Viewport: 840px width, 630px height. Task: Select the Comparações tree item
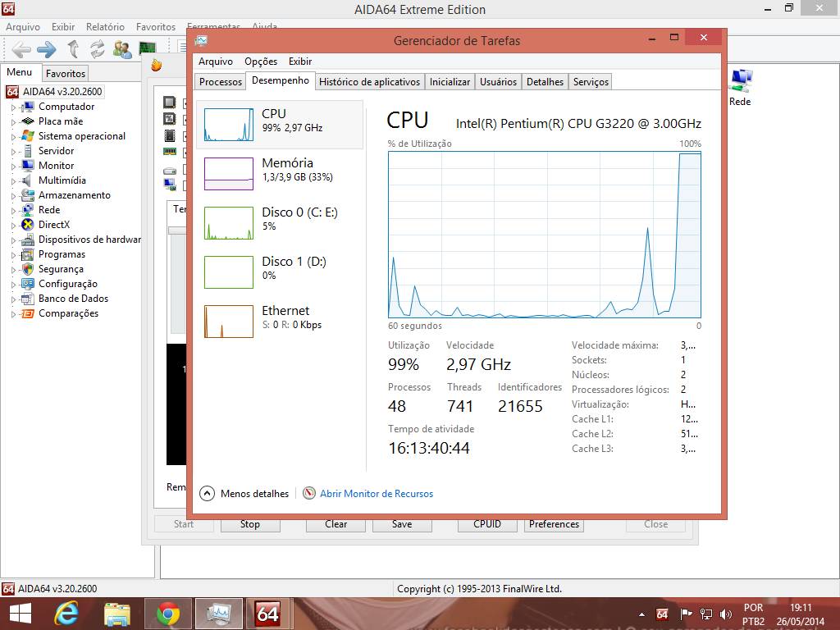point(68,313)
